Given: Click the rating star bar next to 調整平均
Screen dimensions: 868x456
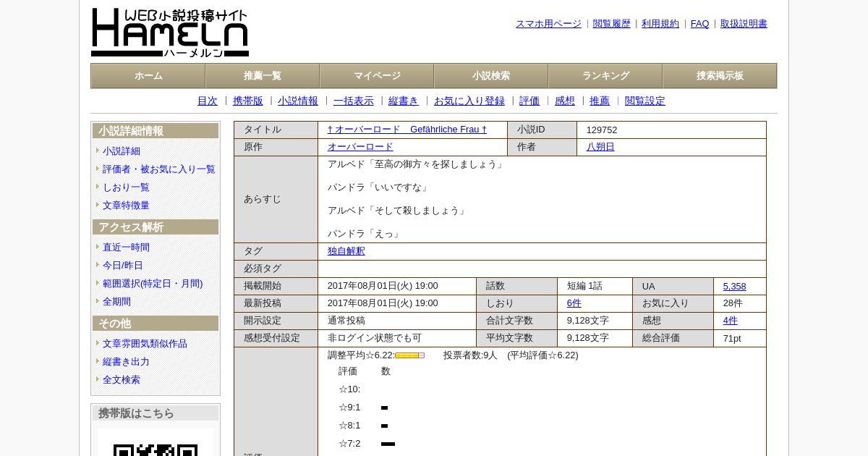Looking at the screenshot, I should pyautogui.click(x=409, y=355).
